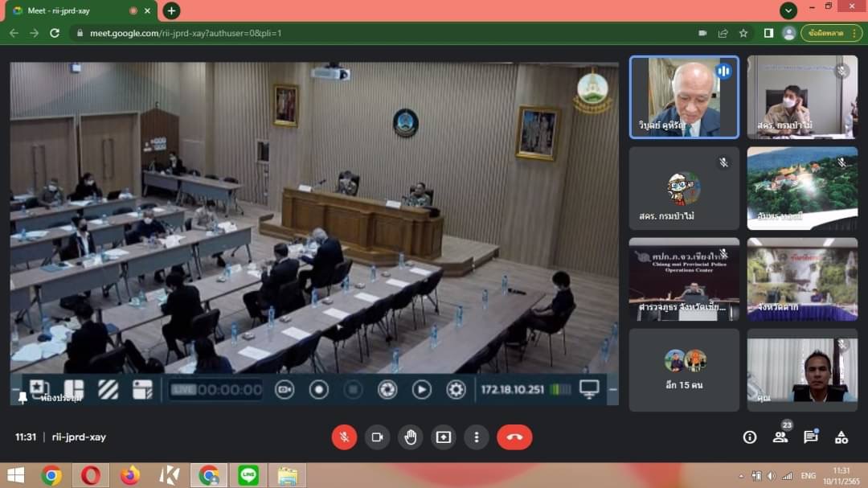
Task: Open the activities panel
Action: (841, 437)
